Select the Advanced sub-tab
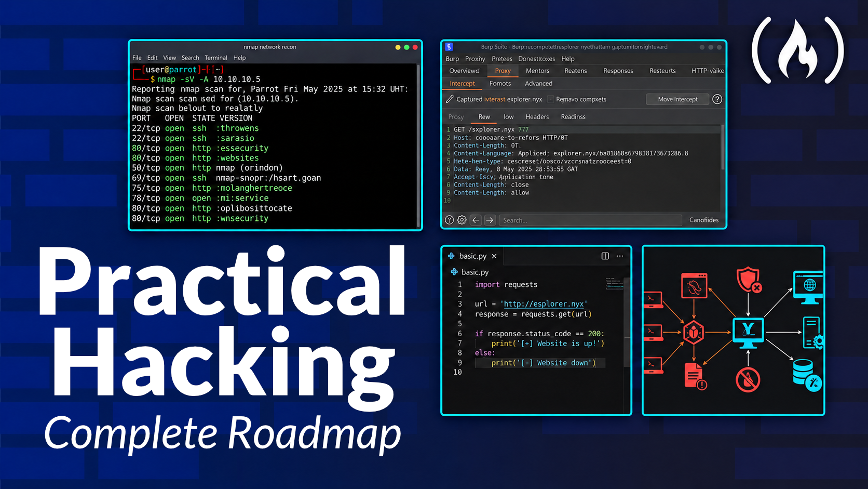Screen dimensions: 868x489 tap(538, 83)
